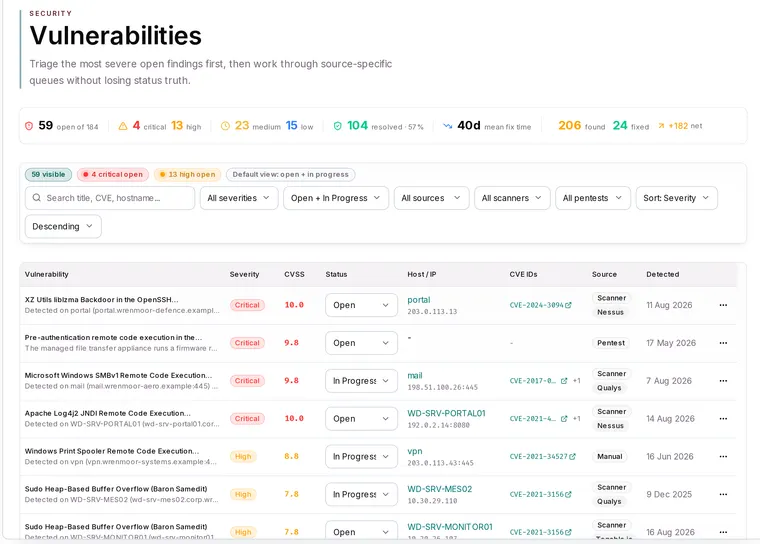The image size is (760, 544).
Task: Click the Manual source badge
Action: (x=610, y=456)
